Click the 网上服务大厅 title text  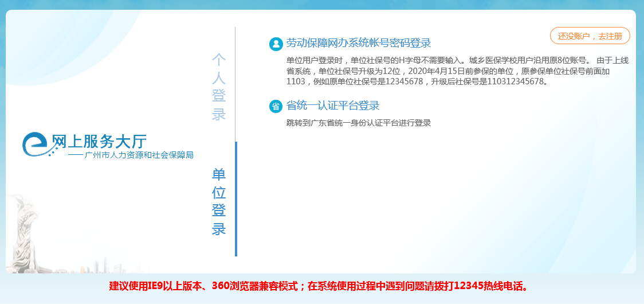tap(99, 141)
